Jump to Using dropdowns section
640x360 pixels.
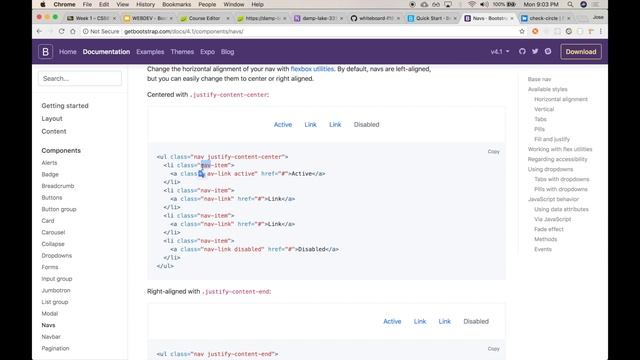coord(550,169)
